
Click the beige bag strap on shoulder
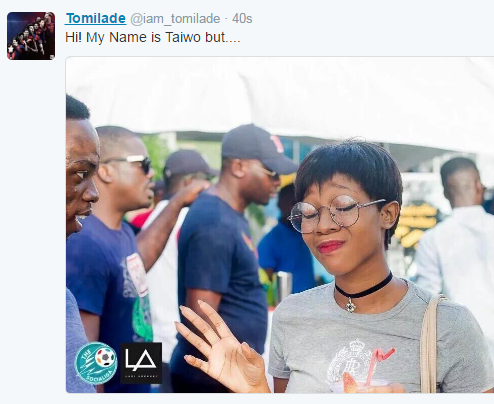[x=430, y=343]
